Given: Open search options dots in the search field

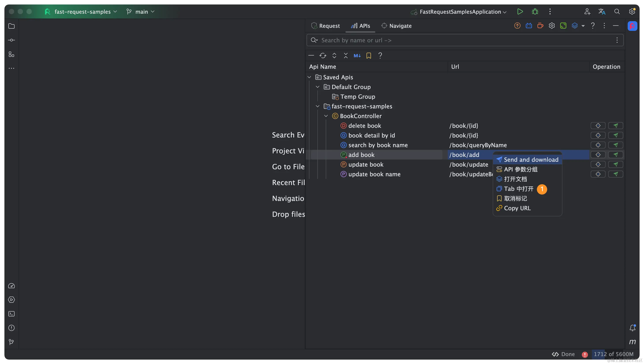Looking at the screenshot, I should (x=617, y=40).
